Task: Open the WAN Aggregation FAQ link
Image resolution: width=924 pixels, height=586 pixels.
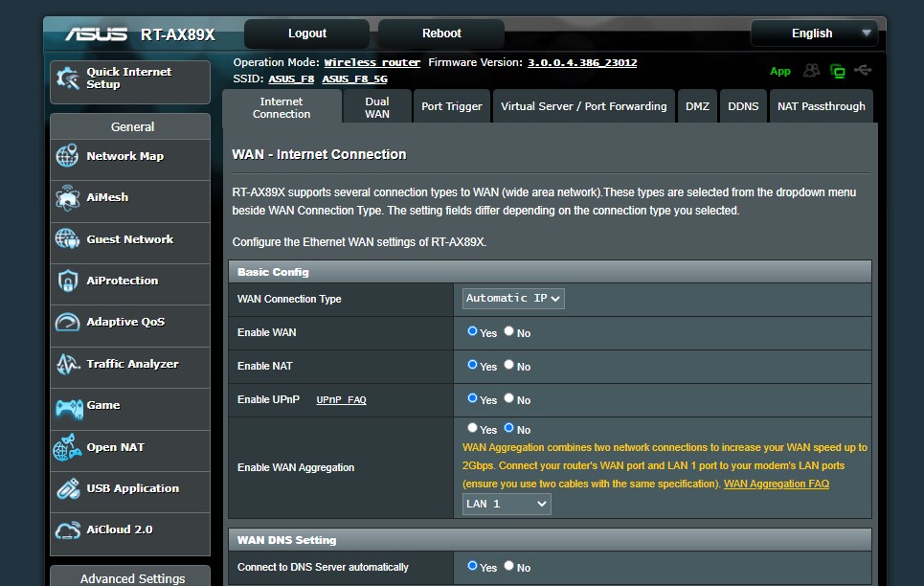Action: 777,484
